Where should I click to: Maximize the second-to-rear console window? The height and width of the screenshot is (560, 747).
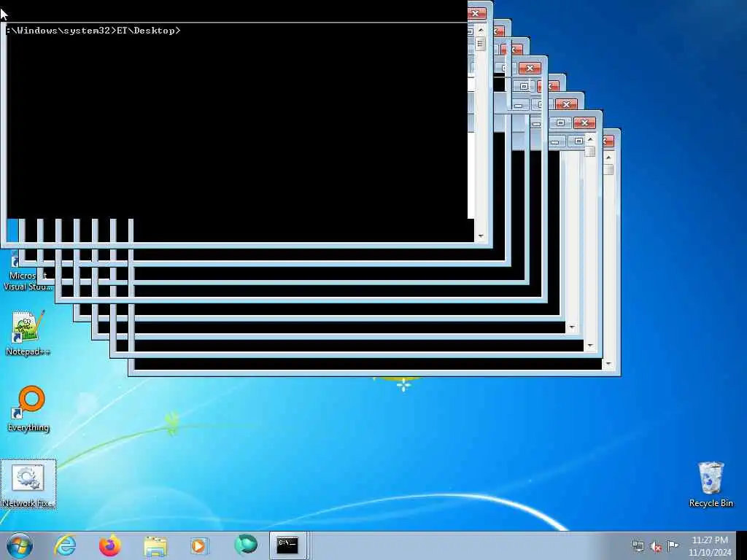pos(561,122)
